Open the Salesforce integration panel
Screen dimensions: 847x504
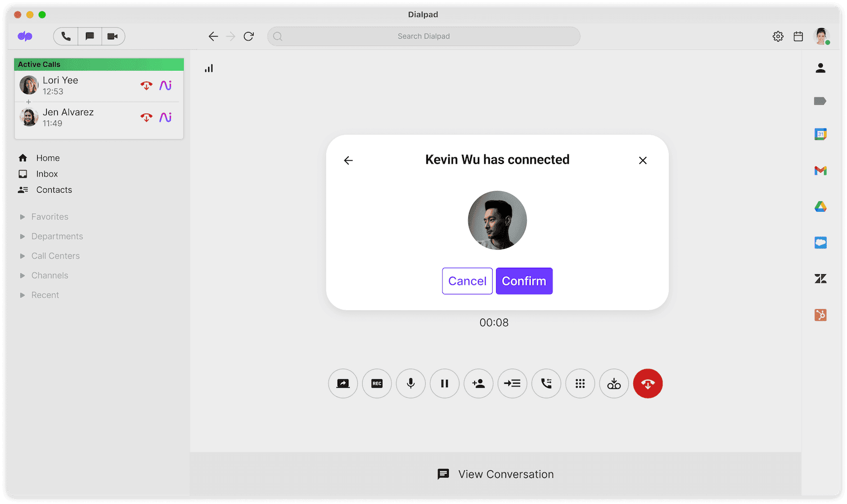(821, 242)
